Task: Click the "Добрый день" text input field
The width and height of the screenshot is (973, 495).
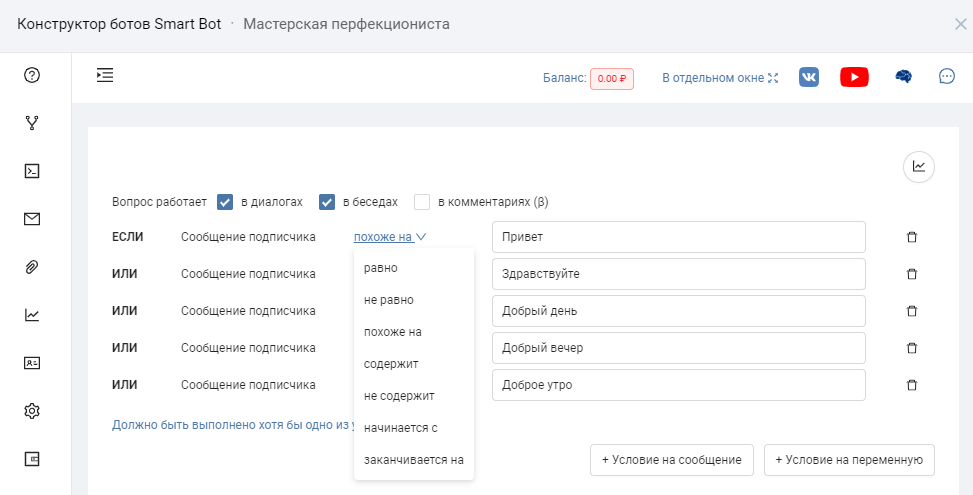Action: click(x=678, y=311)
